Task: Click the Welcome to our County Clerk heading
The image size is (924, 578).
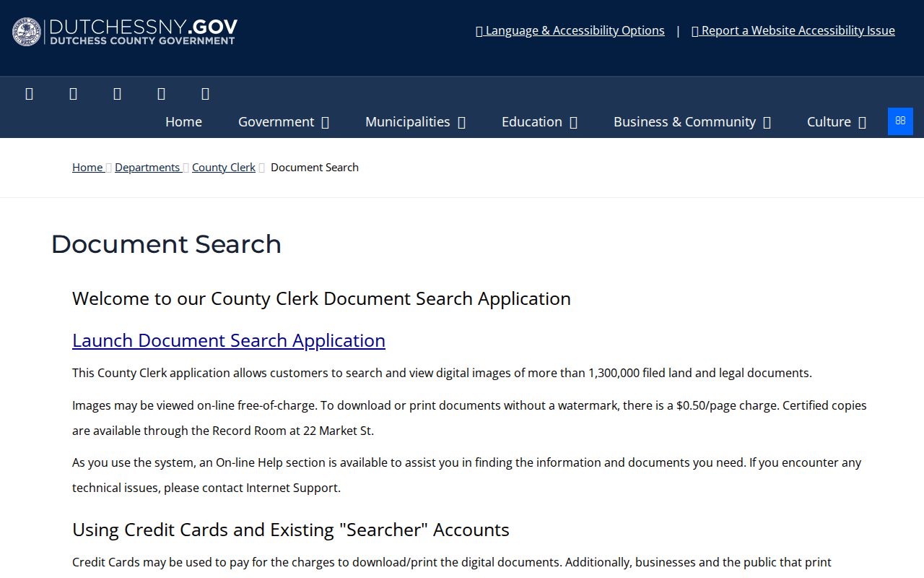Action: 321,298
